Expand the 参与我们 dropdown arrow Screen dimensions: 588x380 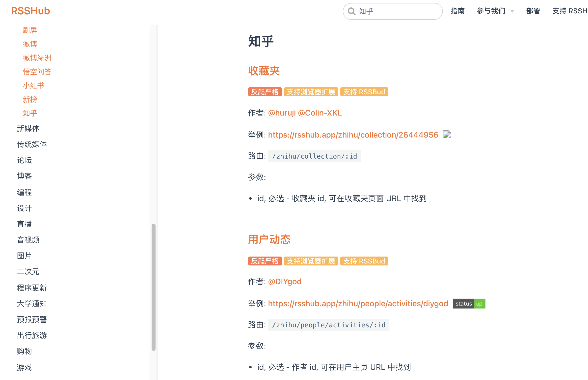pyautogui.click(x=512, y=11)
